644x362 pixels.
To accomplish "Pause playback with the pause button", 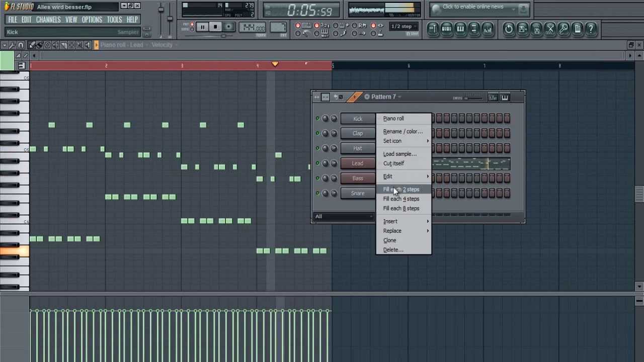I will 202,27.
